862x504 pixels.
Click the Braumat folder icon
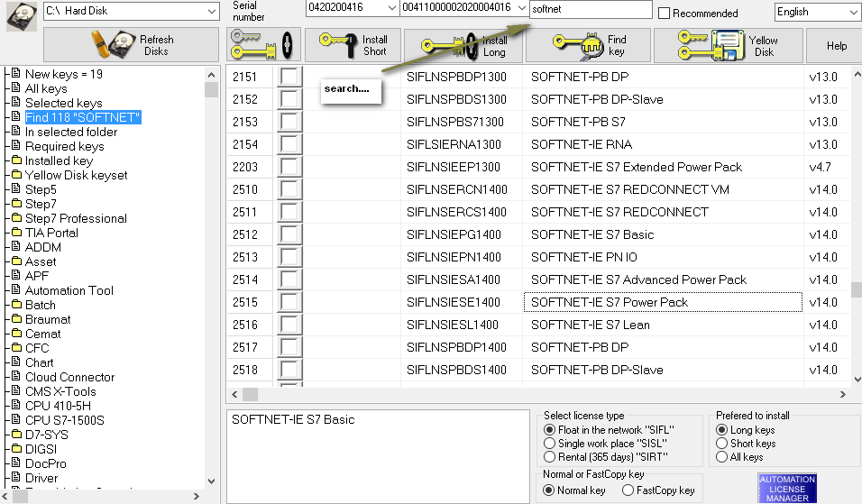point(16,318)
